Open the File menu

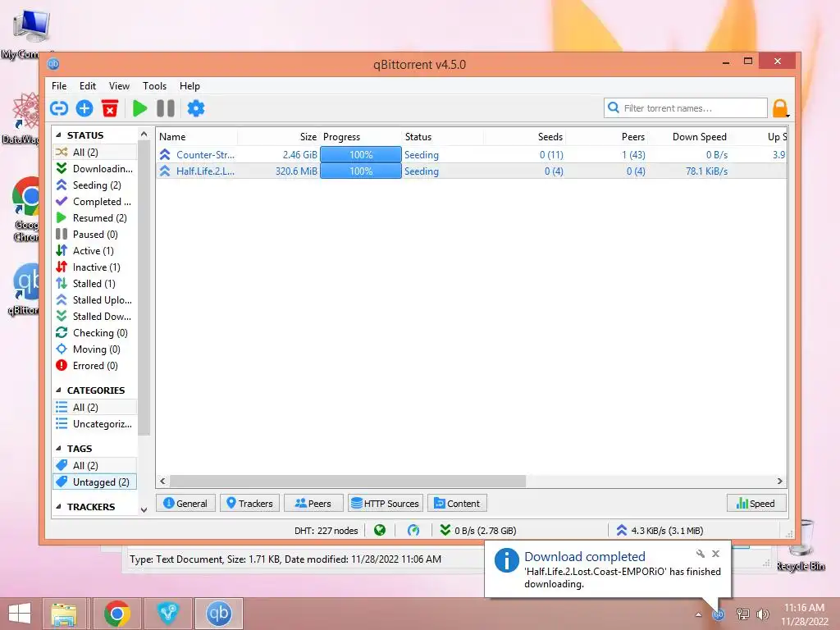click(x=59, y=85)
